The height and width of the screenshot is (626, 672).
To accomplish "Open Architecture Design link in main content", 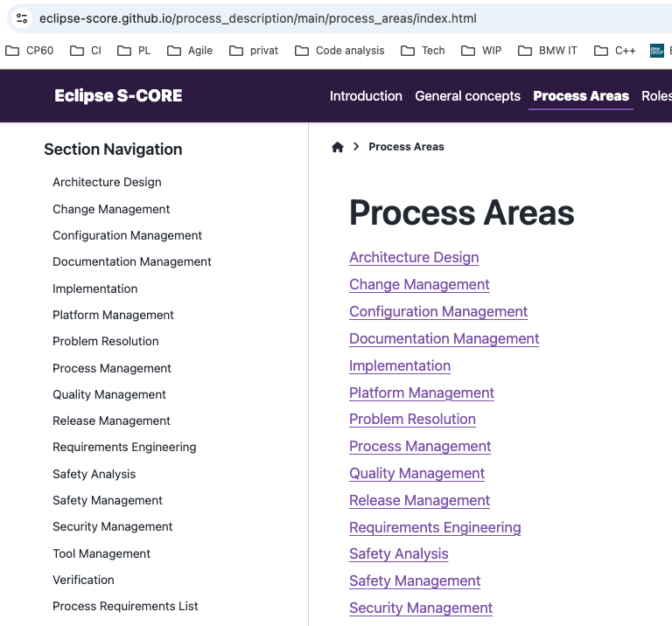I will click(x=414, y=257).
